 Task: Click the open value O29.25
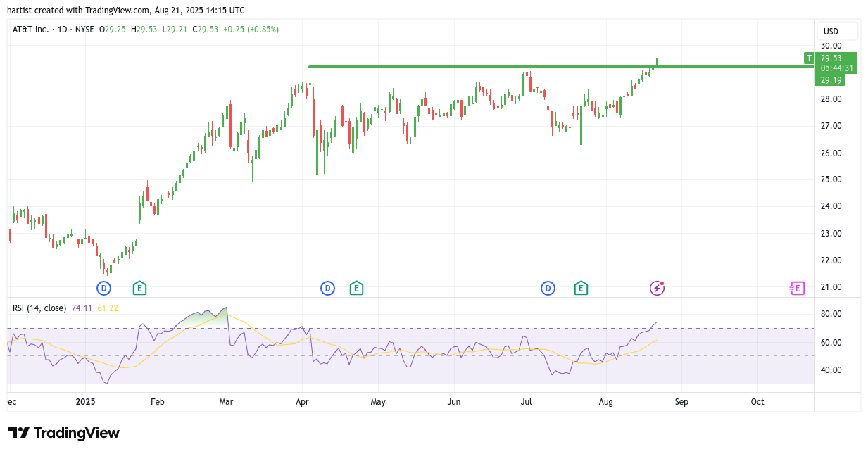113,30
